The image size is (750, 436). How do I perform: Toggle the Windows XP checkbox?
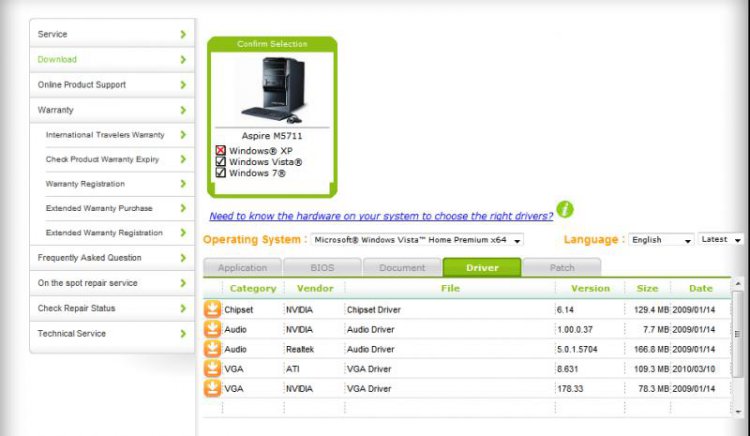pyautogui.click(x=221, y=151)
